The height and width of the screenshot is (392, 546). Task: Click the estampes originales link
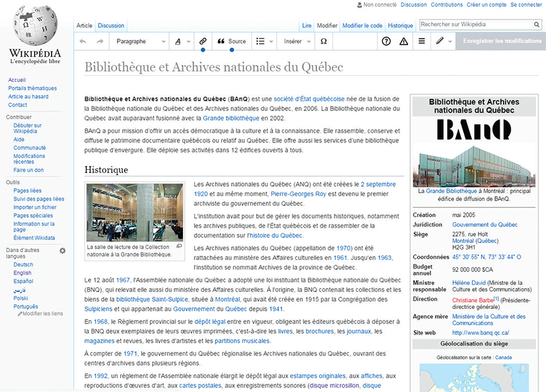(317, 376)
